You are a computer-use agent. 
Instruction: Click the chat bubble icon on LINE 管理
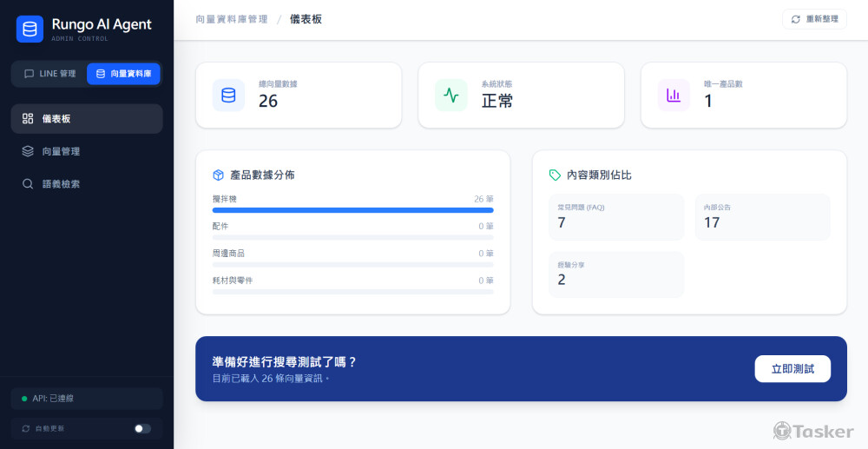click(30, 74)
